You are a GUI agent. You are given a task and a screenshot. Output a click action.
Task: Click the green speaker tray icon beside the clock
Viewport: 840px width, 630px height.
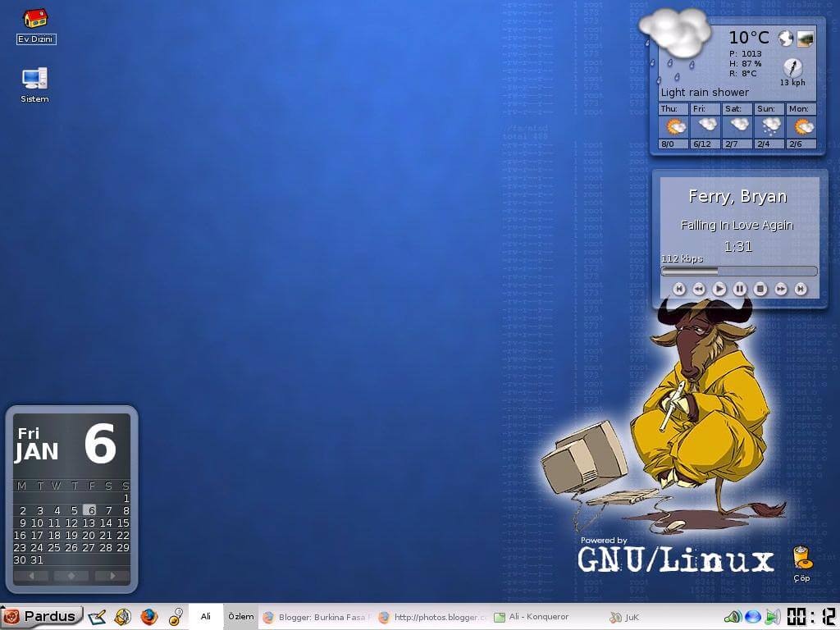[x=773, y=617]
